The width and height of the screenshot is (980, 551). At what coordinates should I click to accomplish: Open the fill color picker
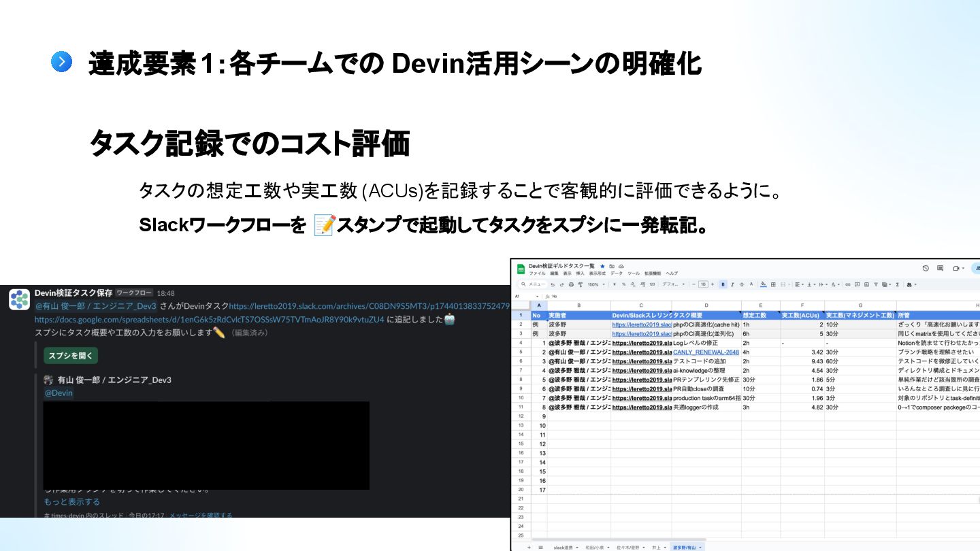click(764, 284)
